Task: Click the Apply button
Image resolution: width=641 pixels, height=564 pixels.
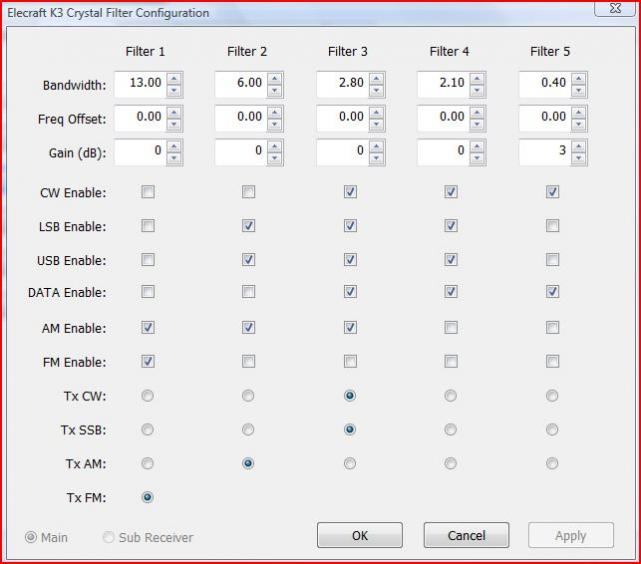Action: click(571, 535)
